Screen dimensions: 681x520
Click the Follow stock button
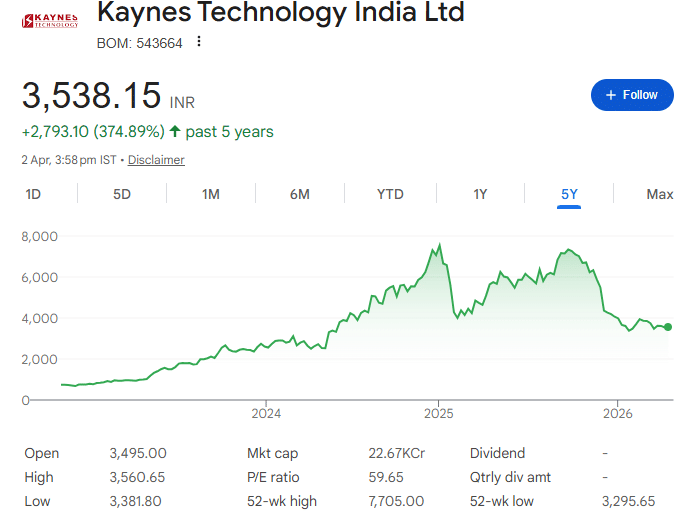coord(631,95)
